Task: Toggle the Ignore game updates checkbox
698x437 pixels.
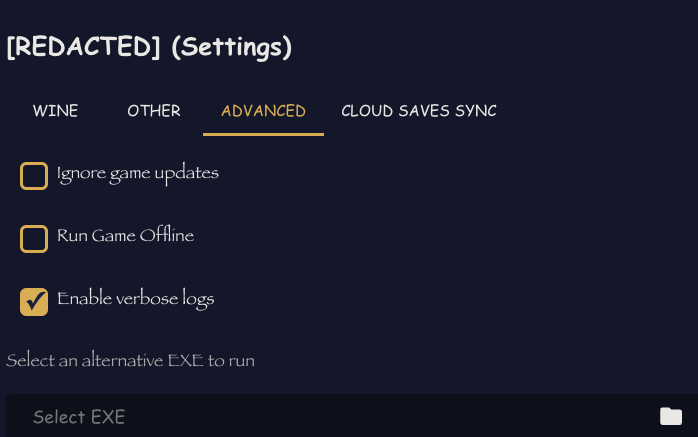Action: [34, 176]
